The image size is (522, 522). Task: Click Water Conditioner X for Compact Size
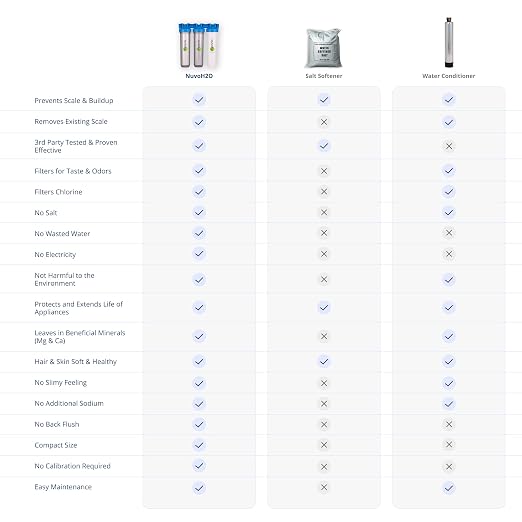[x=449, y=444]
